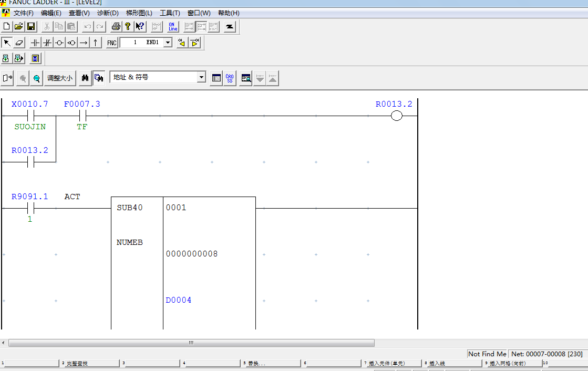Viewport: 588px width, 371px height.
Task: Select the horizontal line tool
Action: [x=84, y=43]
